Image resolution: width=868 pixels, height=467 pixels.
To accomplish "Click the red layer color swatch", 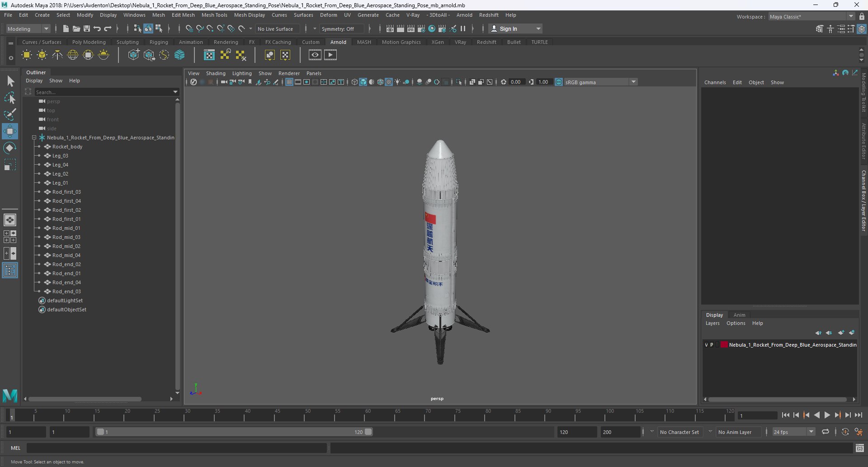I will coord(724,345).
